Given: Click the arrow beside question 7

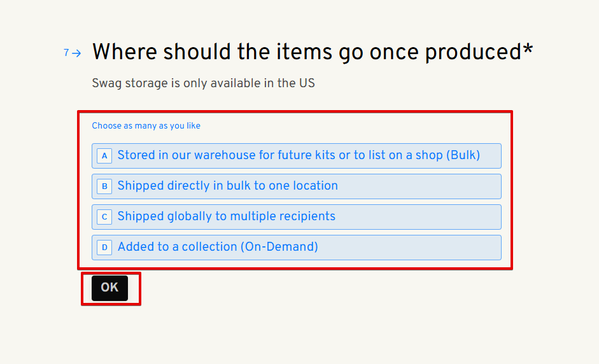Looking at the screenshot, I should point(77,53).
